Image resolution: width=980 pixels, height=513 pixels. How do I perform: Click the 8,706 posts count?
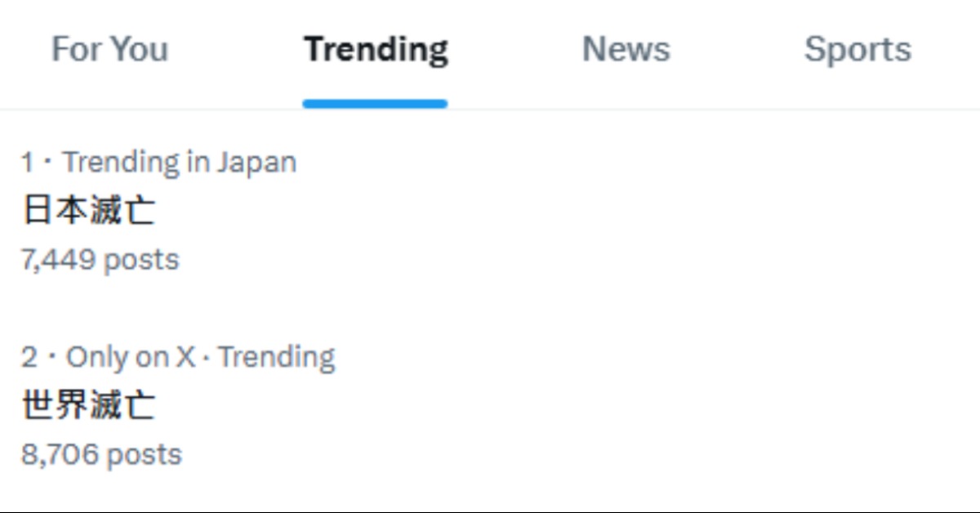point(101,454)
